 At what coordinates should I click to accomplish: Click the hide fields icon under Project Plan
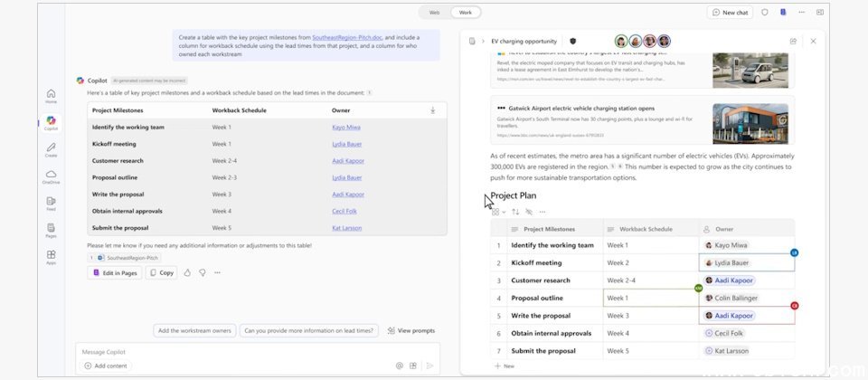pyautogui.click(x=529, y=212)
